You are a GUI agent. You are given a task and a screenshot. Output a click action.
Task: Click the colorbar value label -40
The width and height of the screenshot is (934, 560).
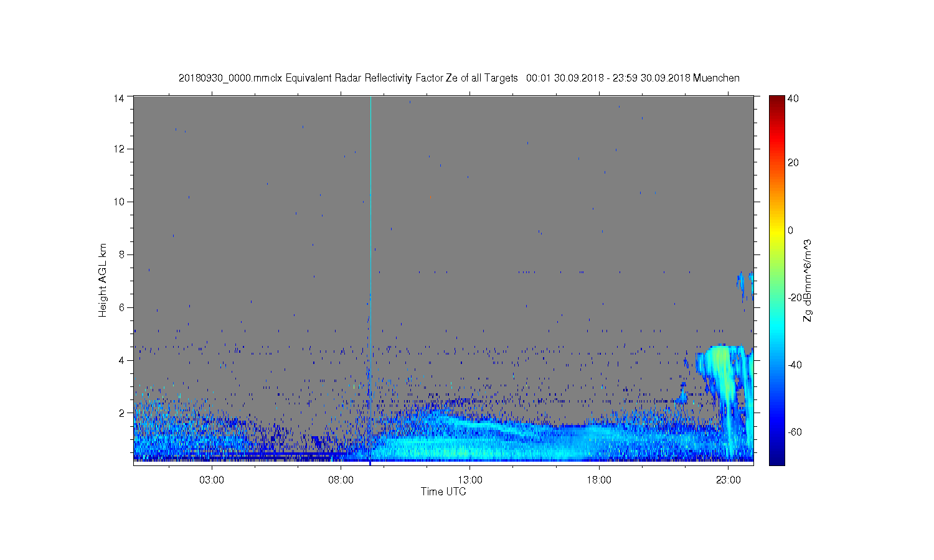(x=795, y=365)
